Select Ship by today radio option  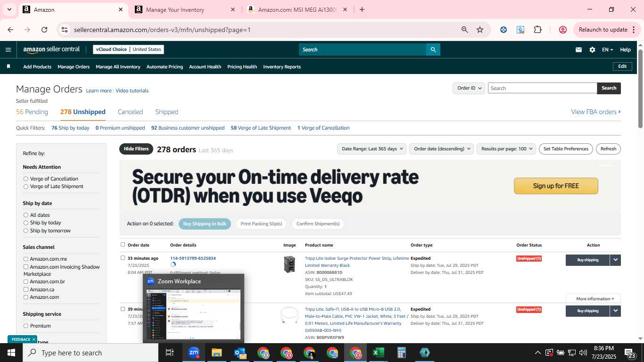(26, 222)
